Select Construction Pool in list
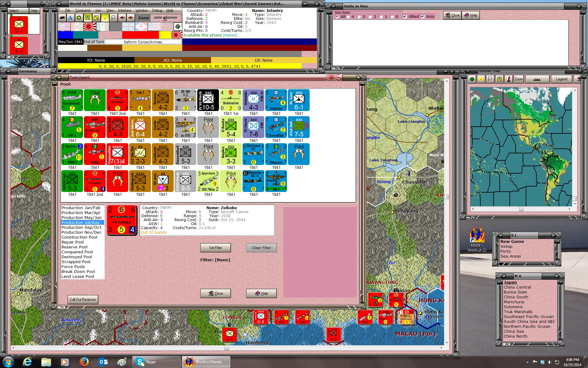This screenshot has height=368, width=588. click(79, 237)
